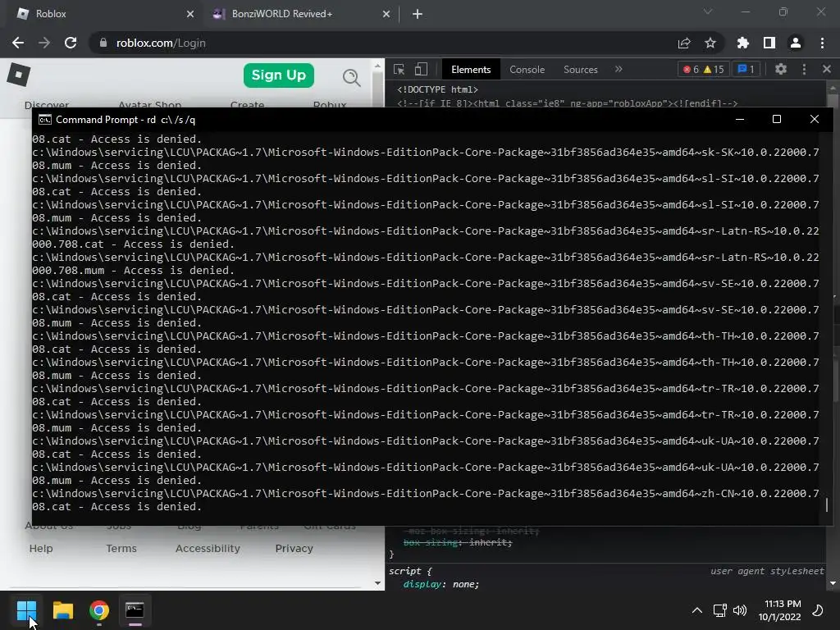Click the 'display: none;' style rule
The width and height of the screenshot is (840, 630).
coord(441,584)
